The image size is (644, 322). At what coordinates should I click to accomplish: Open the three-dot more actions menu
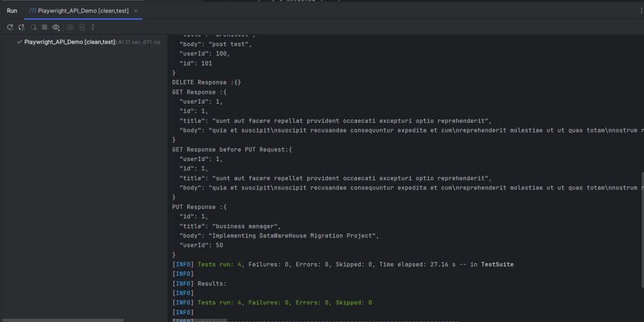(93, 27)
